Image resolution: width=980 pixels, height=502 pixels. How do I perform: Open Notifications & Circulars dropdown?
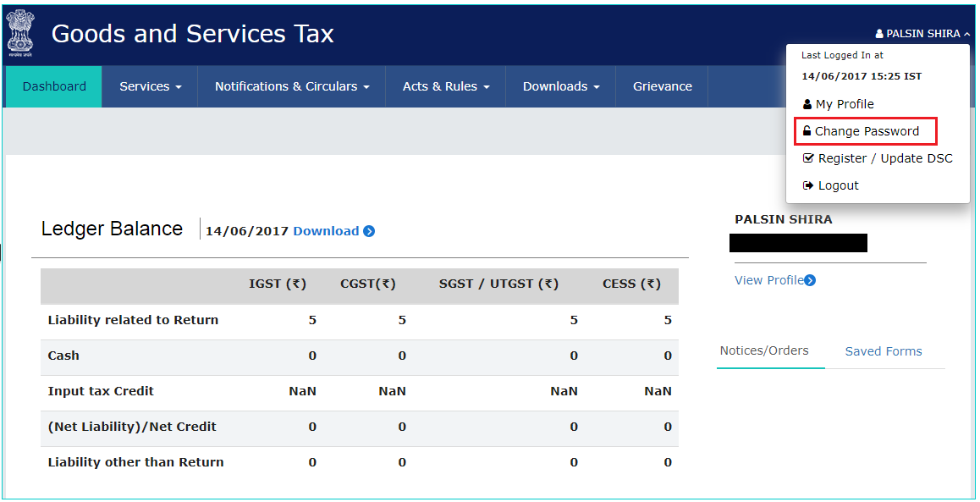(292, 86)
